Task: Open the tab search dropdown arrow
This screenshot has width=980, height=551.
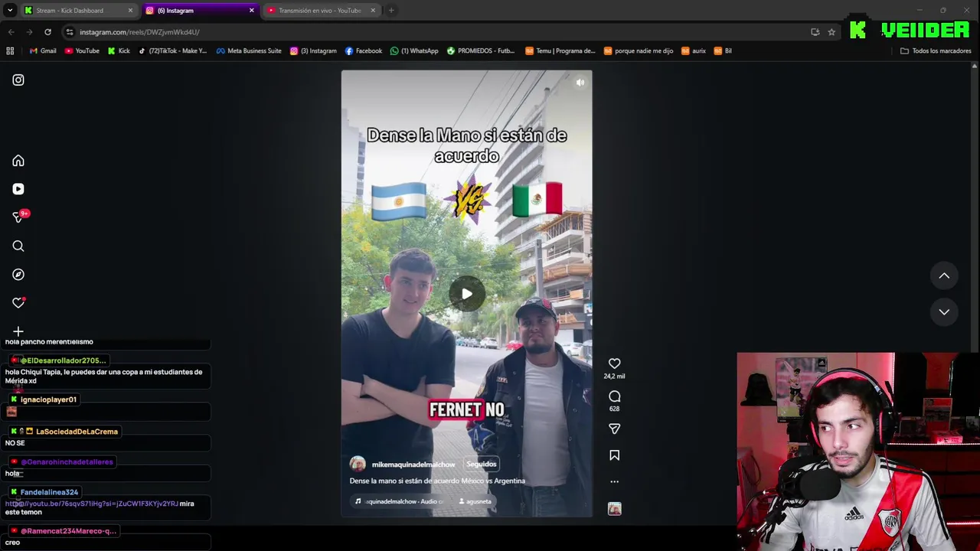Action: tap(10, 11)
